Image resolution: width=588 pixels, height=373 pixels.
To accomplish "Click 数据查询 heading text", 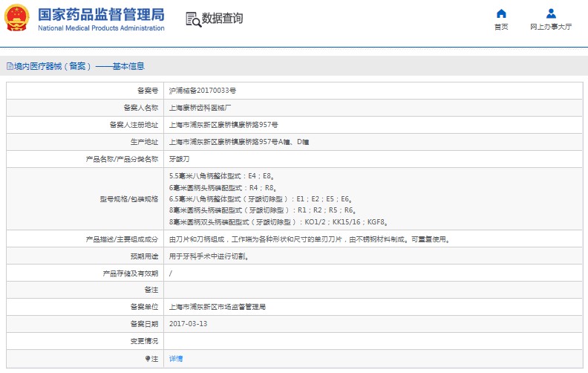I will 223,18.
